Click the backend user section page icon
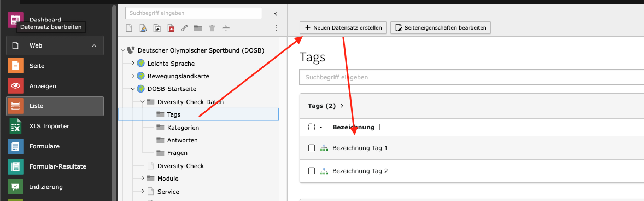This screenshot has width=644, height=201. 143,28
